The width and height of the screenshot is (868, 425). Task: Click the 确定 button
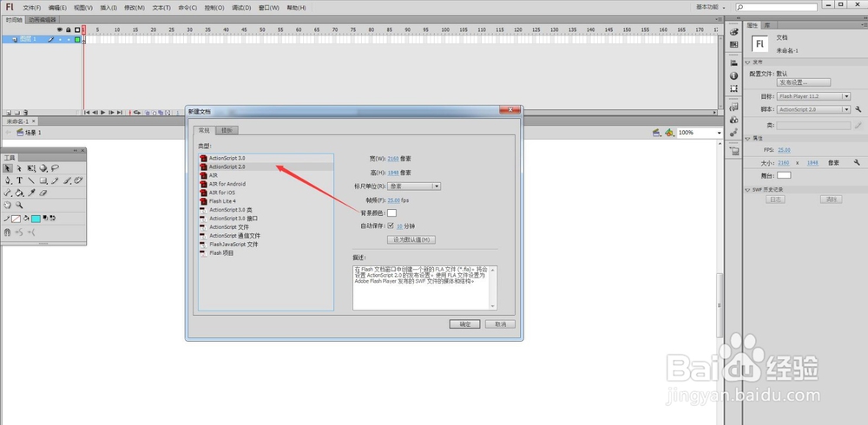pyautogui.click(x=464, y=324)
